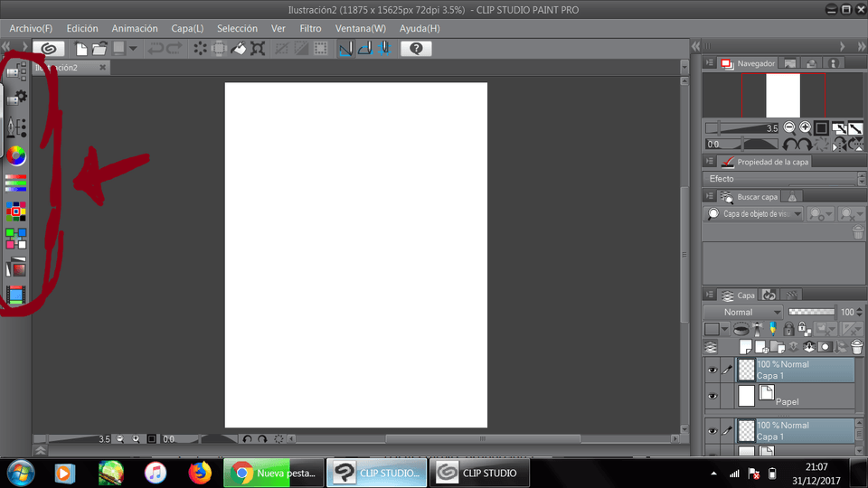Flip canvas horizontally in Navegador
868x488 pixels.
point(840,145)
